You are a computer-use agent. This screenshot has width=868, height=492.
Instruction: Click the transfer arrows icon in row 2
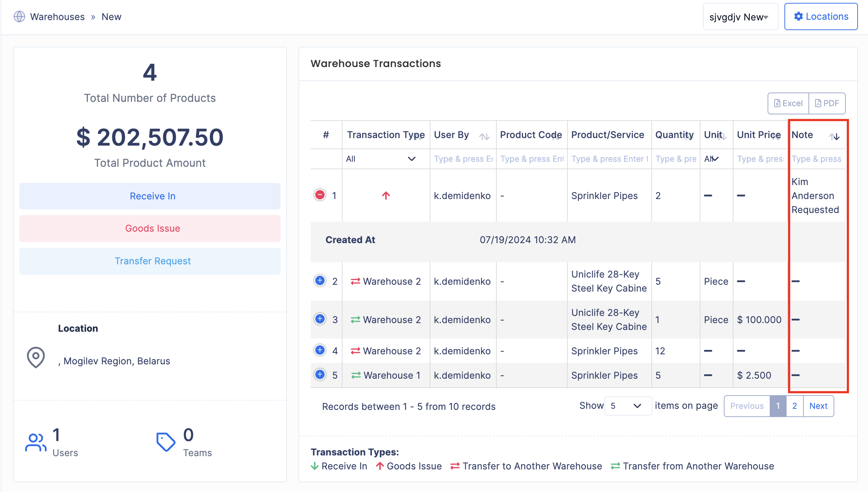(355, 282)
